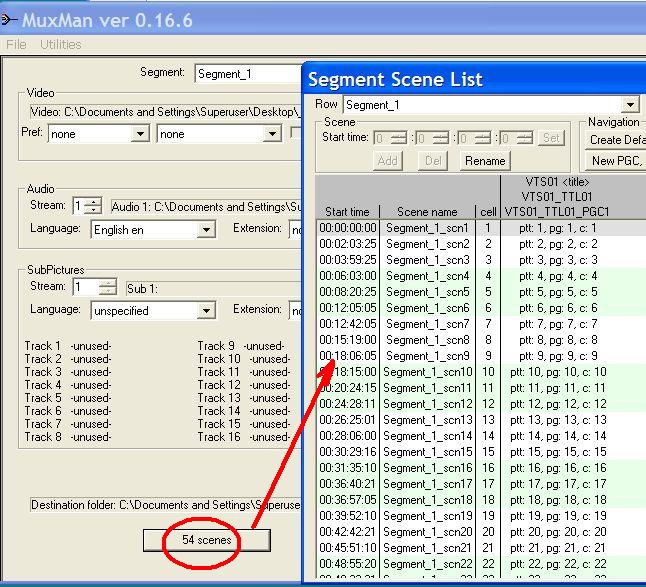Click the Rename scene button
The image size is (646, 587).
[x=485, y=161]
